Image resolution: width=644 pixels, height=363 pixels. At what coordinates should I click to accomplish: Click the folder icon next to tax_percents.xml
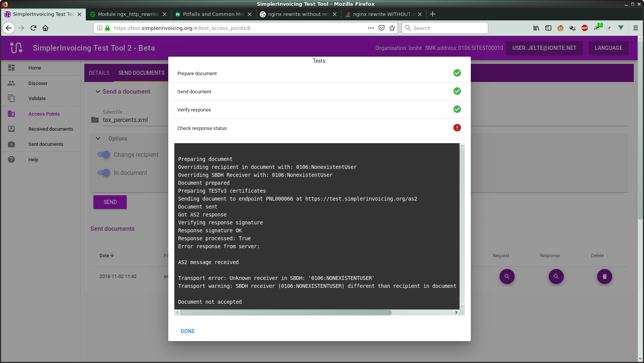pyautogui.click(x=95, y=120)
